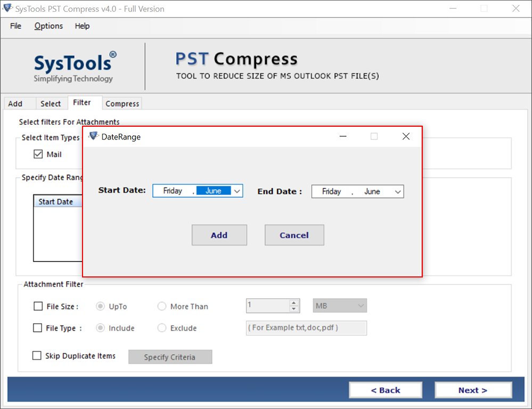Click the Start Date column header
Viewport: 532px width, 409px height.
(58, 202)
